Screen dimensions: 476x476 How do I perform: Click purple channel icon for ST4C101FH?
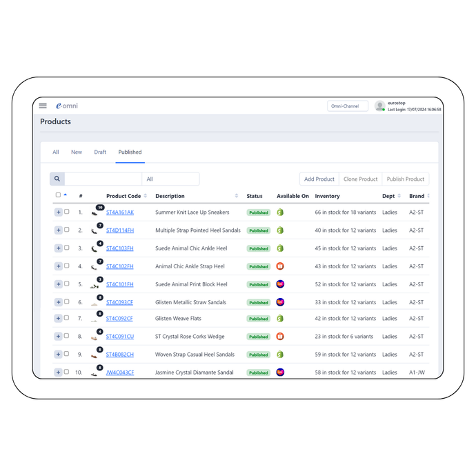pos(280,284)
